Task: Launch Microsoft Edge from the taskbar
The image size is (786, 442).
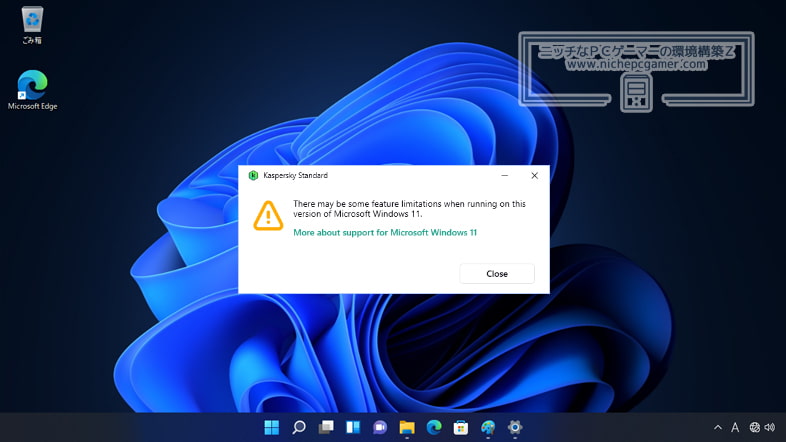Action: [434, 428]
